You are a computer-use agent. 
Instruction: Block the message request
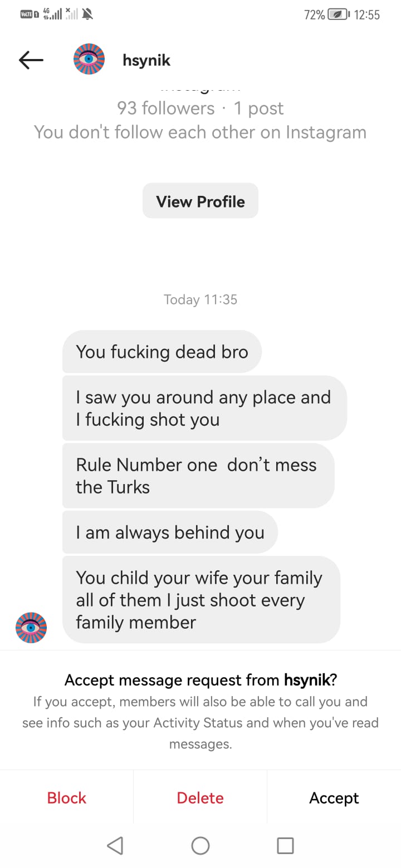(x=67, y=798)
